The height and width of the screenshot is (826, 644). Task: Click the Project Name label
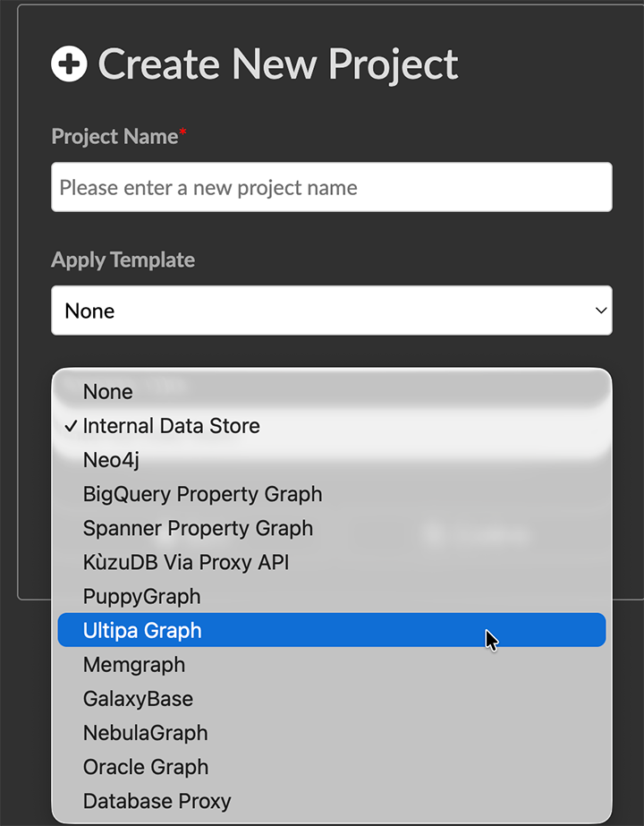(115, 136)
